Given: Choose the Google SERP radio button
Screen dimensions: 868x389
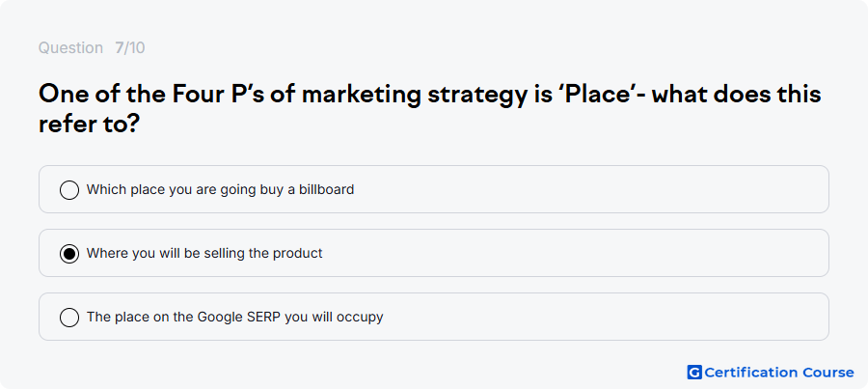Looking at the screenshot, I should [69, 318].
